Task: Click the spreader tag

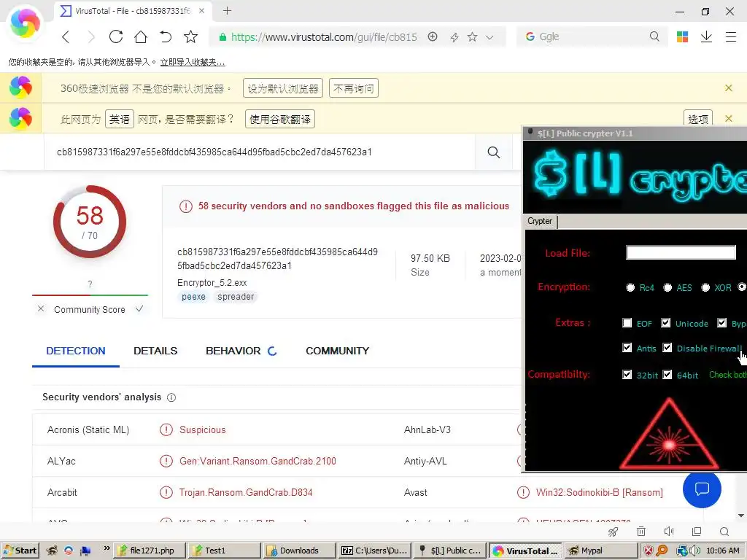Action: (236, 297)
